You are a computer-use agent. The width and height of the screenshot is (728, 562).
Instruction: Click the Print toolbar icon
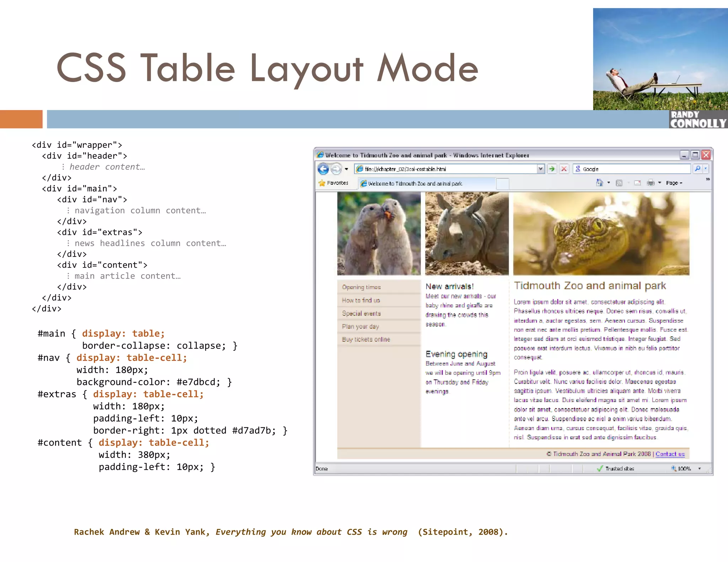coord(651,183)
